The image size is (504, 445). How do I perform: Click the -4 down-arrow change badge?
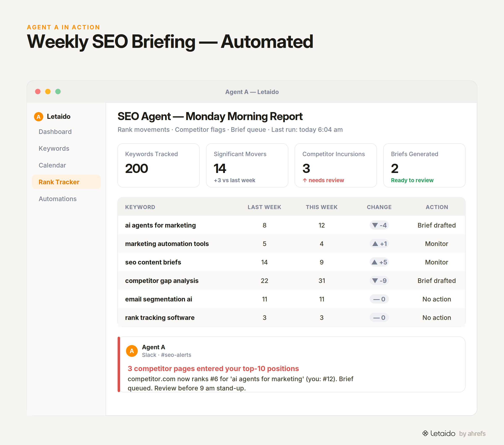[x=379, y=225]
